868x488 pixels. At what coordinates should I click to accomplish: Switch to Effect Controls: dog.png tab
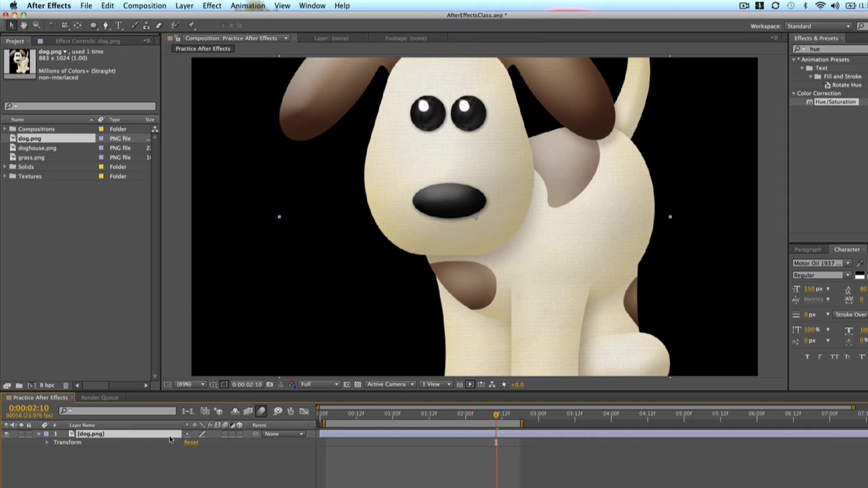tap(88, 41)
